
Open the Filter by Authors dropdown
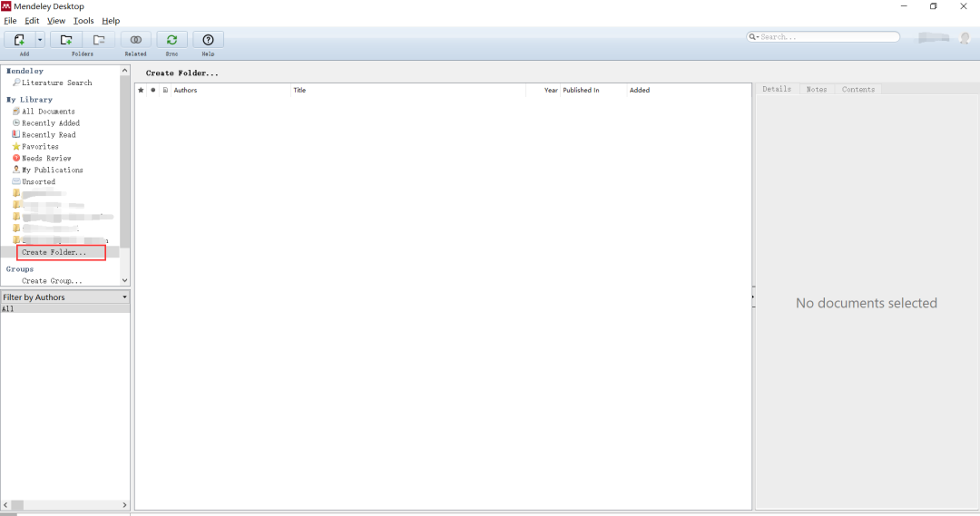point(65,297)
